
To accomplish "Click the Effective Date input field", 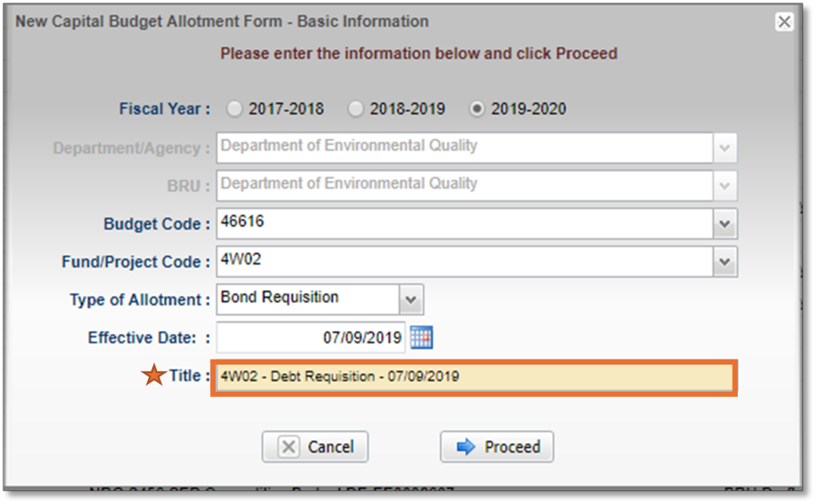I will (311, 337).
